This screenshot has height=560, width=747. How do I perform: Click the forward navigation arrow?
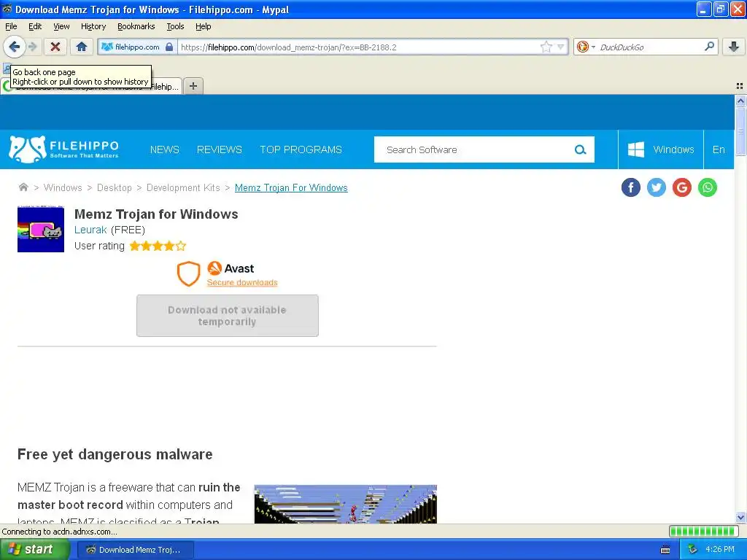[x=32, y=47]
